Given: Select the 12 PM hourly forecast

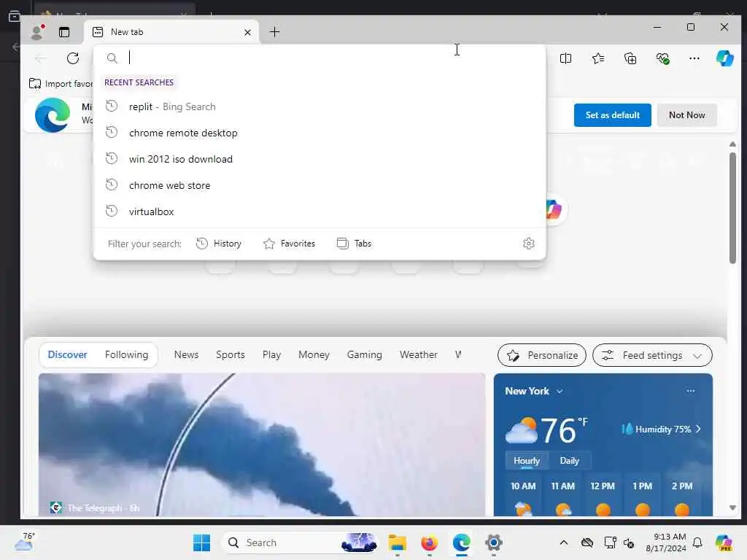Looking at the screenshot, I should pos(602,495).
